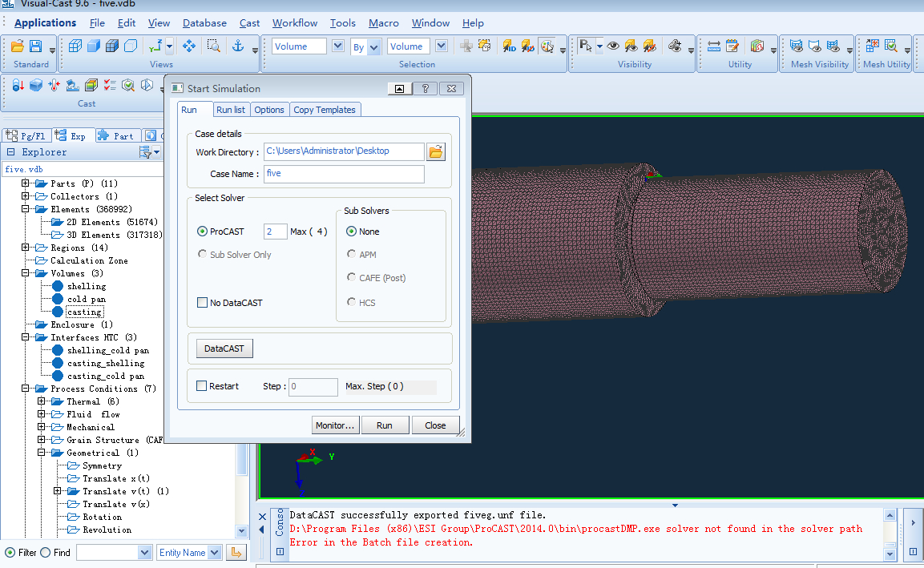Open the measure ruler tool in Utility

click(x=714, y=46)
